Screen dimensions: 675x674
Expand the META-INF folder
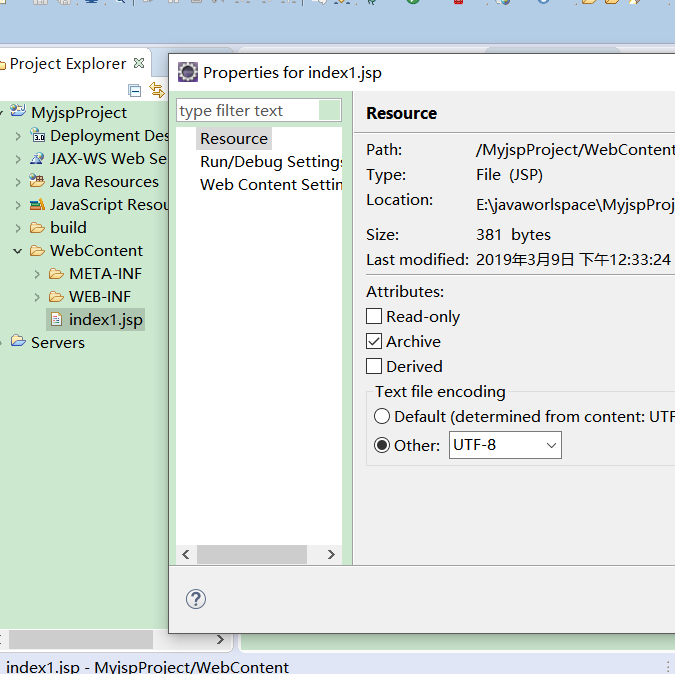(37, 274)
